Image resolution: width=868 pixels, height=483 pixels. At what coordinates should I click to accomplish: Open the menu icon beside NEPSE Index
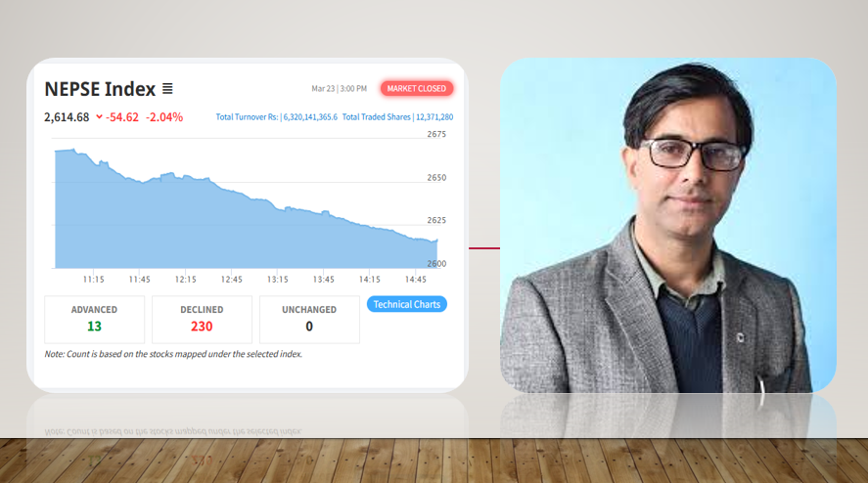(x=167, y=89)
